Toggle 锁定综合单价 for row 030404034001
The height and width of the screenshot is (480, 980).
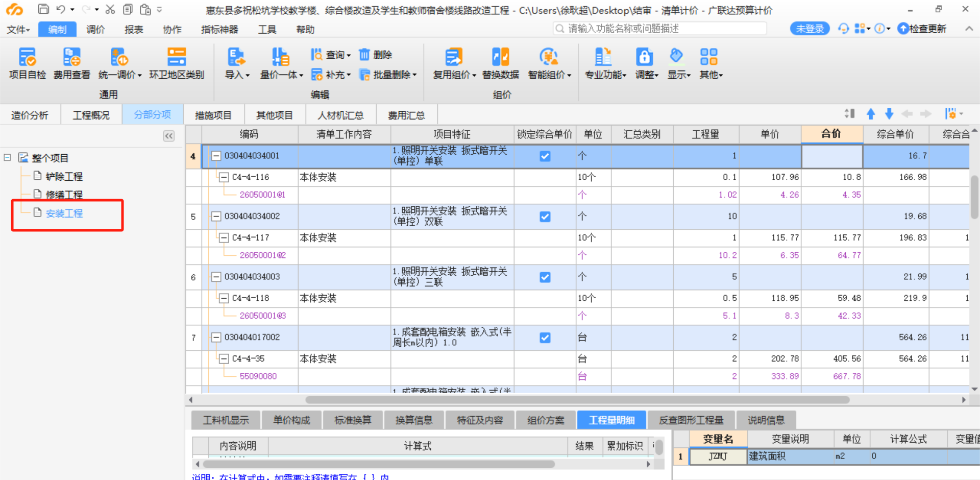tap(545, 156)
